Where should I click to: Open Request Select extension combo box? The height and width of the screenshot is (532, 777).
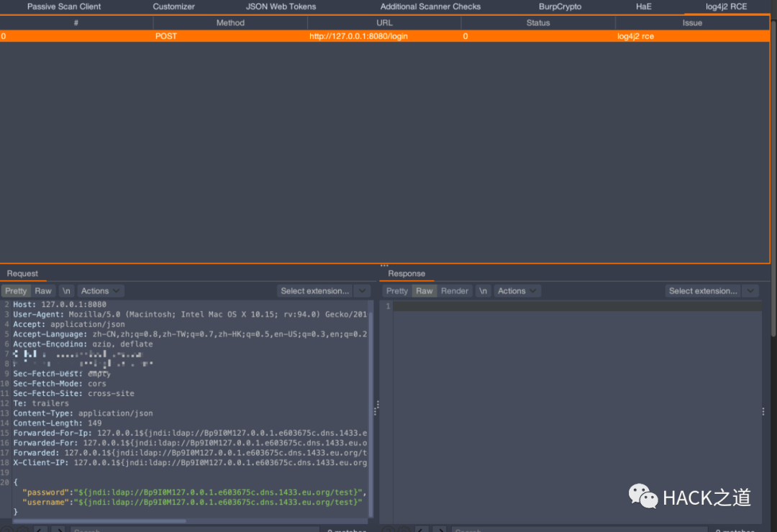pyautogui.click(x=314, y=290)
